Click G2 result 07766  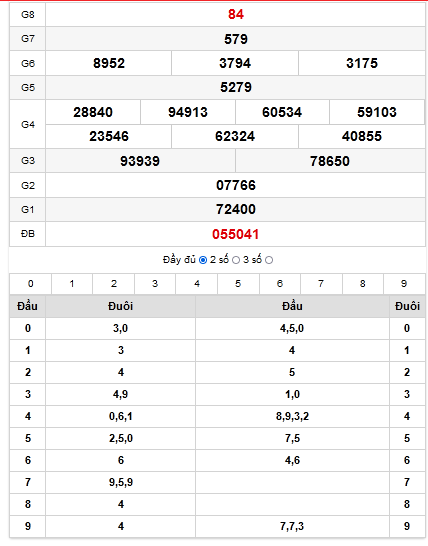pyautogui.click(x=236, y=185)
